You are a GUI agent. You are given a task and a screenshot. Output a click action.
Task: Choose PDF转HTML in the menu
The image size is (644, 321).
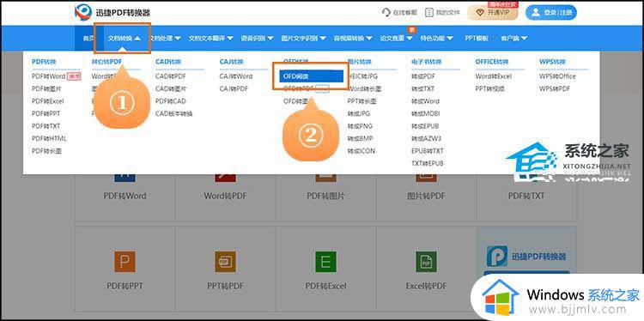[49, 138]
